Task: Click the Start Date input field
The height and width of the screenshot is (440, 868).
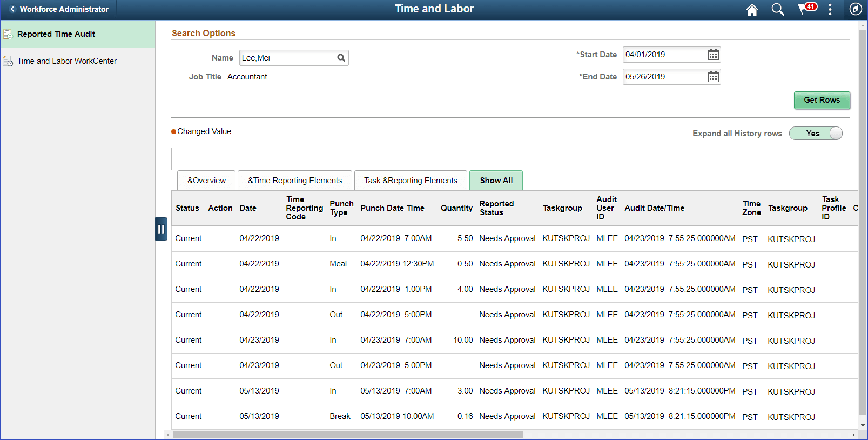Action: tap(664, 55)
